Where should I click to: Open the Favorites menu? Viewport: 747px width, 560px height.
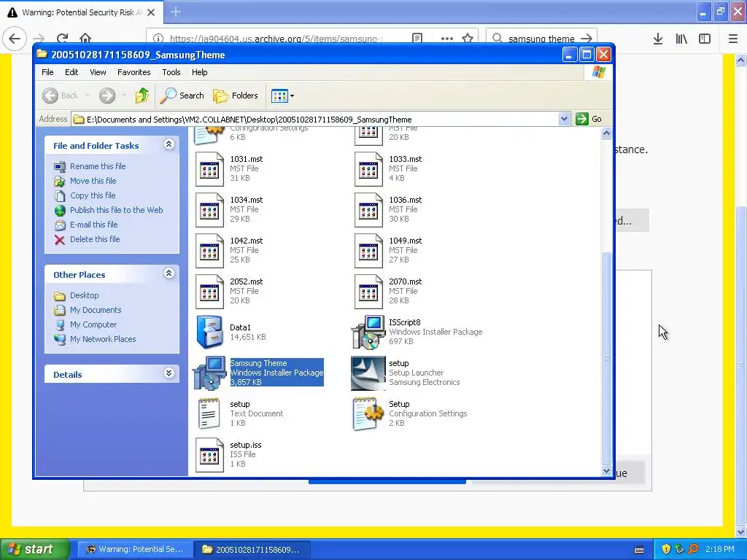[x=134, y=72]
